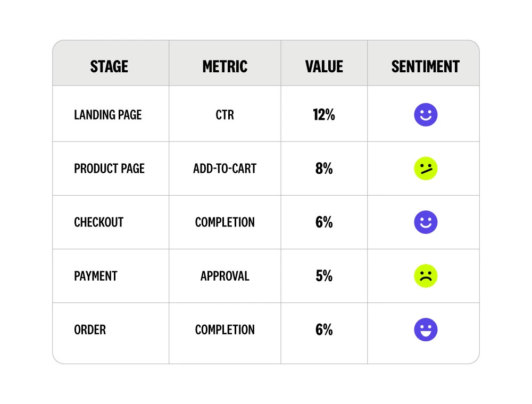Click the Payment row sad face icon
This screenshot has height=404, width=532.
click(x=426, y=276)
